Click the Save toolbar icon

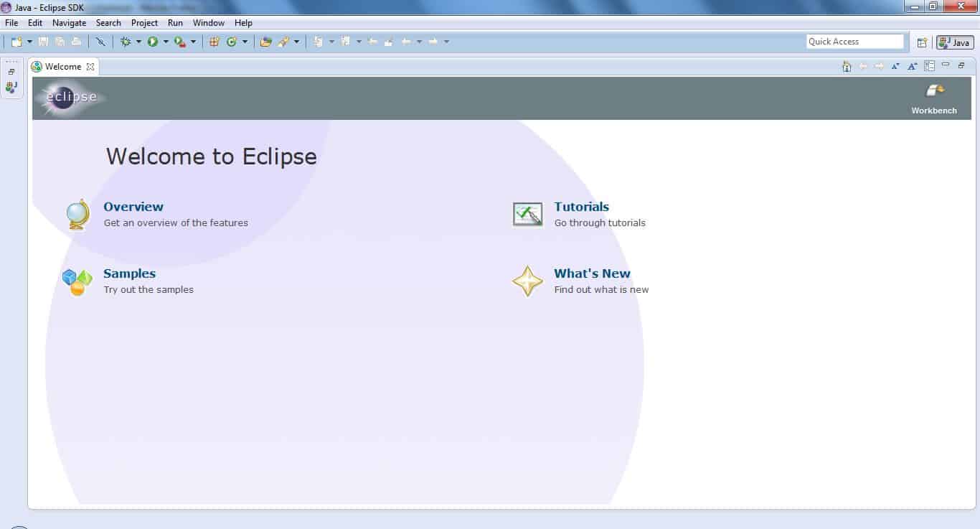click(x=43, y=42)
